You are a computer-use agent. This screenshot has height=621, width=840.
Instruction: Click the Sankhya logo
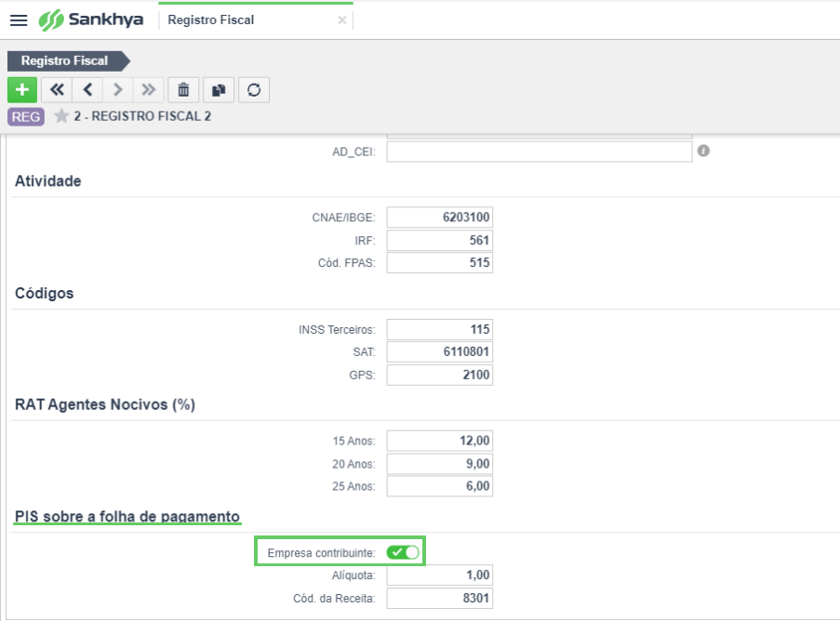point(91,20)
